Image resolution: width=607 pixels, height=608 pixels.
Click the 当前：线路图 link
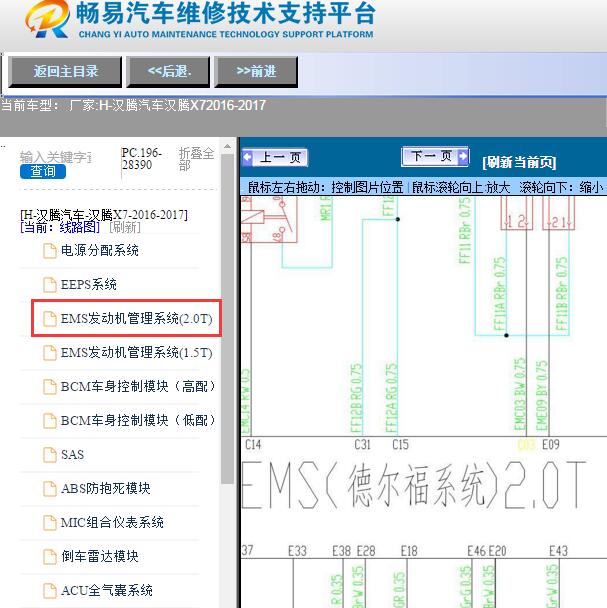coord(60,227)
